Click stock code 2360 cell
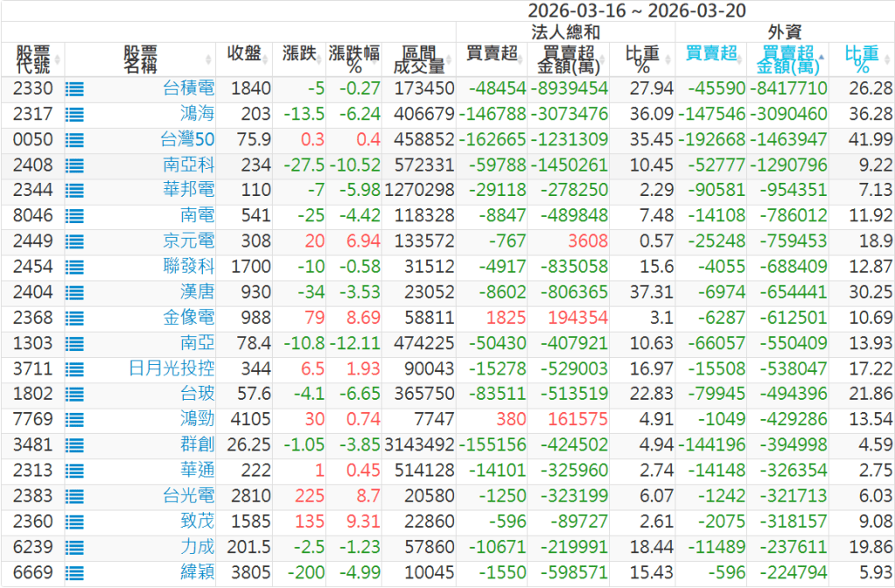Image resolution: width=895 pixels, height=588 pixels. coord(33,521)
